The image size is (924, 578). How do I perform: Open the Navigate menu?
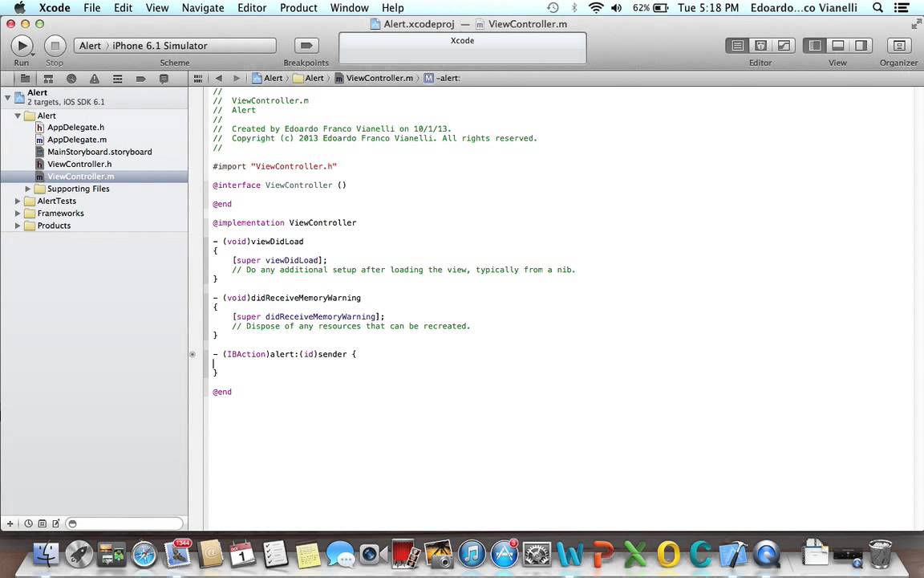click(x=203, y=8)
